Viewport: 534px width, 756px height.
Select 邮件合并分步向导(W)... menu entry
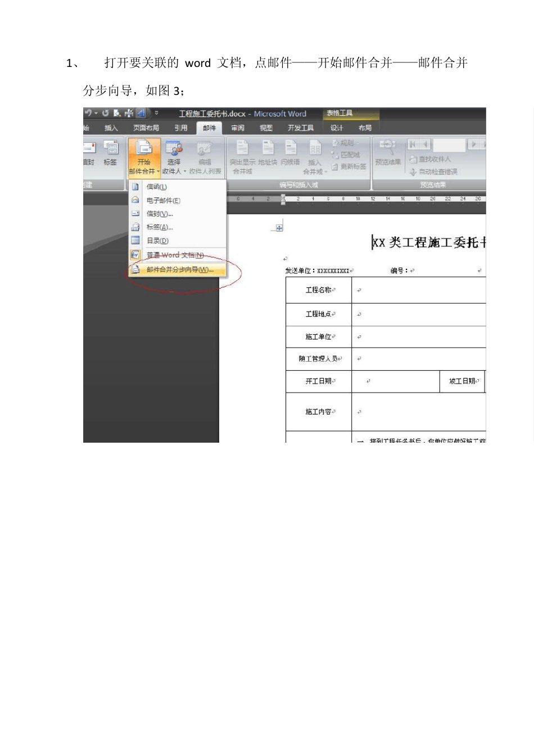178,269
